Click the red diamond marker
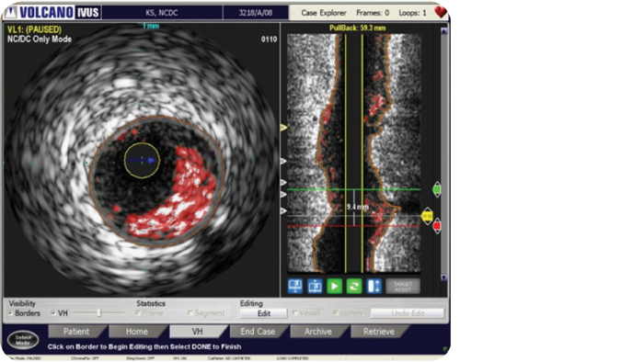This screenshot has width=644, height=362. click(437, 226)
